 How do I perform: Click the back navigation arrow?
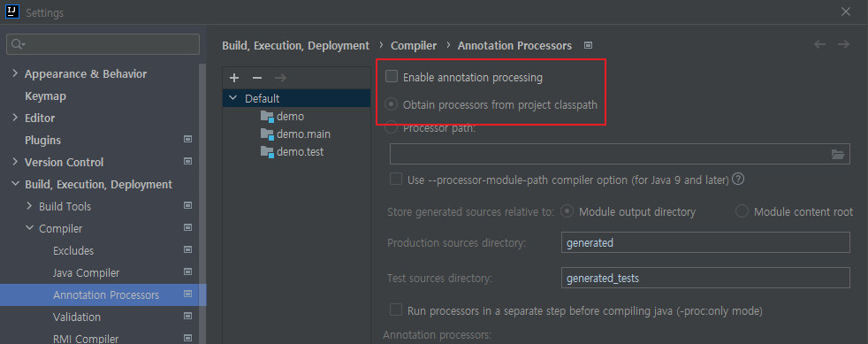pyautogui.click(x=820, y=44)
